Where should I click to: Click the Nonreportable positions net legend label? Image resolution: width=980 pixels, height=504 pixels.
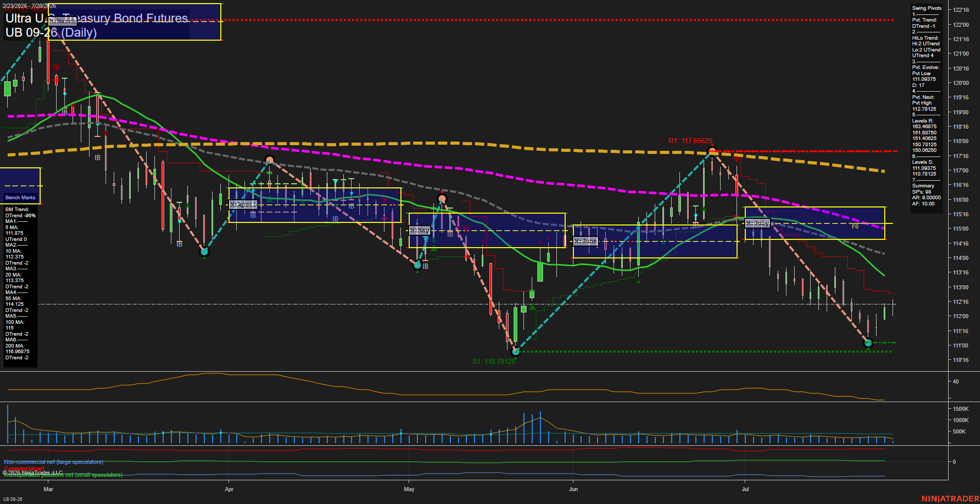[x=63, y=475]
